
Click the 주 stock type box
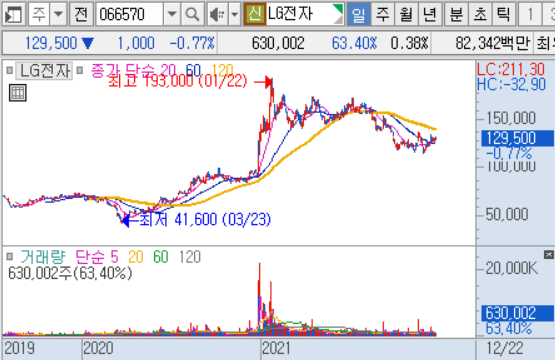click(x=39, y=15)
